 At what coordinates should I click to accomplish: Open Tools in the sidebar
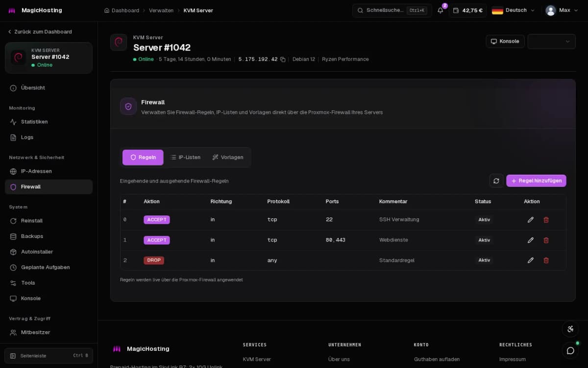point(49,283)
